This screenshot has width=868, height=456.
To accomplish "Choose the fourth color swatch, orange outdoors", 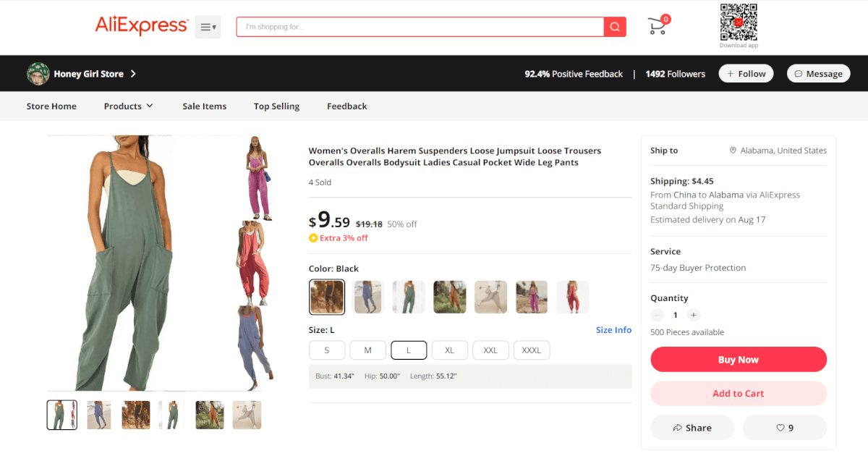I will click(x=450, y=297).
